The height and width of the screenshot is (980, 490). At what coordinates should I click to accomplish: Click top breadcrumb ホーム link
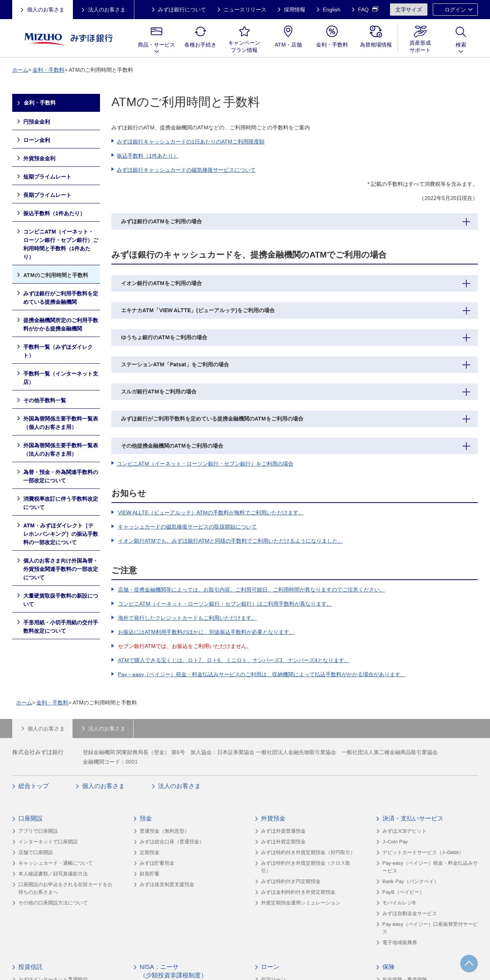20,70
